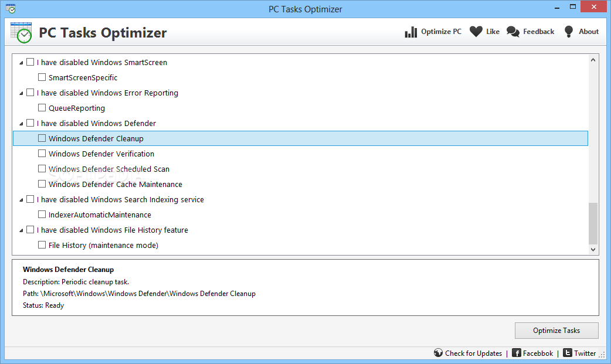Check 'I have disabled Windows Defender' box
The width and height of the screenshot is (611, 364).
point(30,123)
